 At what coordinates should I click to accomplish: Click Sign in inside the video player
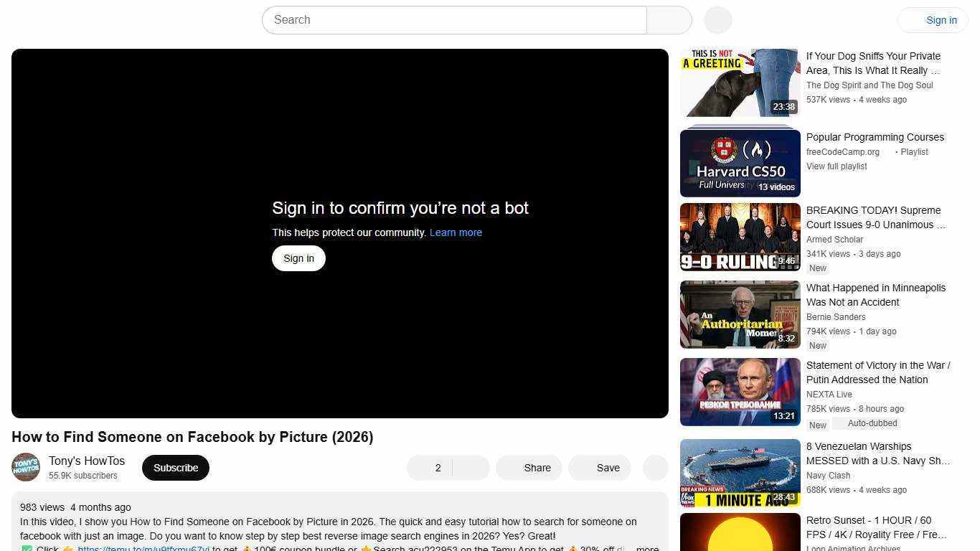[298, 258]
